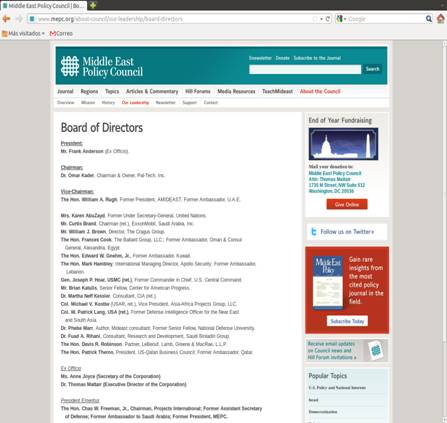Click Mr. Frank Anderson name
The height and width of the screenshot is (423, 447).
[x=82, y=151]
